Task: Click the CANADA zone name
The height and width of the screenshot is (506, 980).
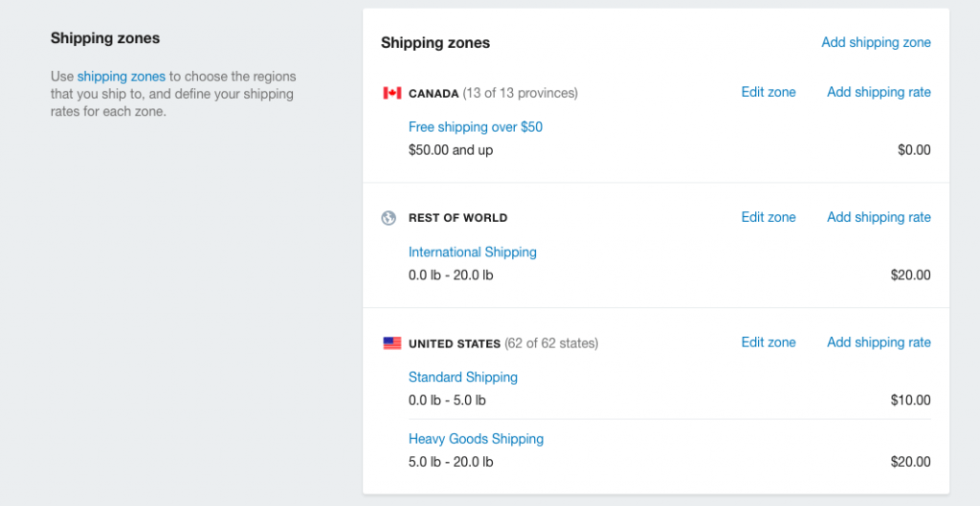Action: pos(434,94)
